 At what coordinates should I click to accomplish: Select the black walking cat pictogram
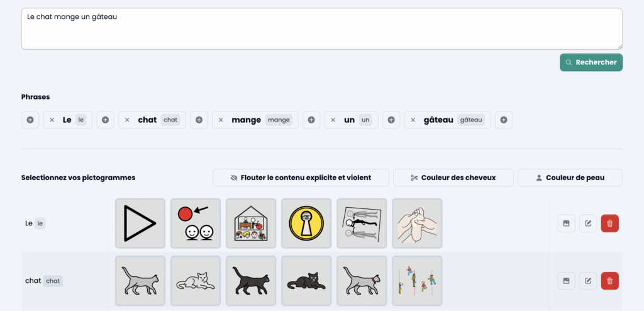[251, 281]
